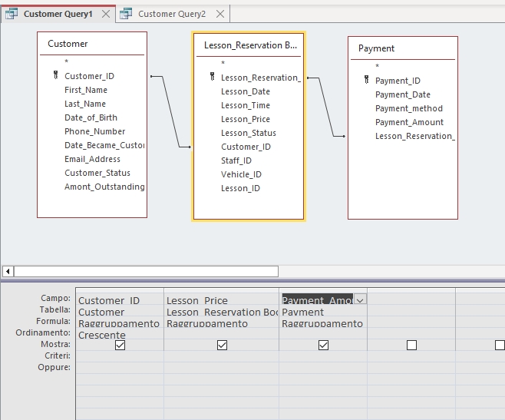Select Lesson_ID field

click(x=240, y=189)
